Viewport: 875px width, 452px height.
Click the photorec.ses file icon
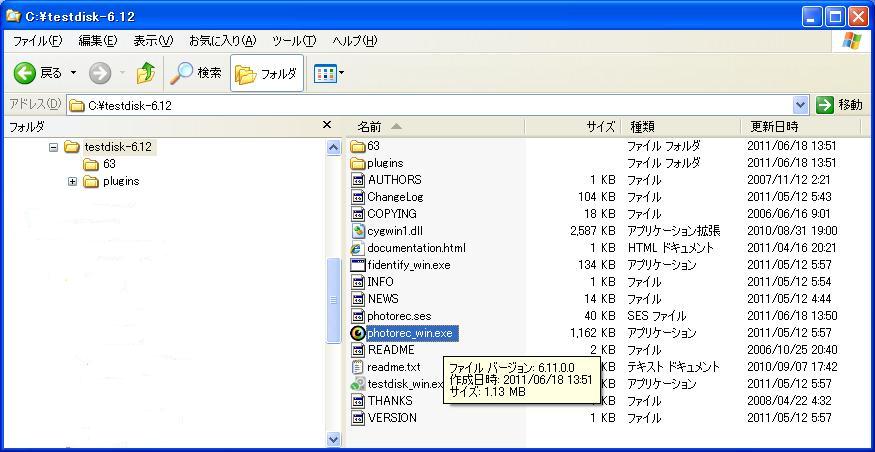[358, 316]
